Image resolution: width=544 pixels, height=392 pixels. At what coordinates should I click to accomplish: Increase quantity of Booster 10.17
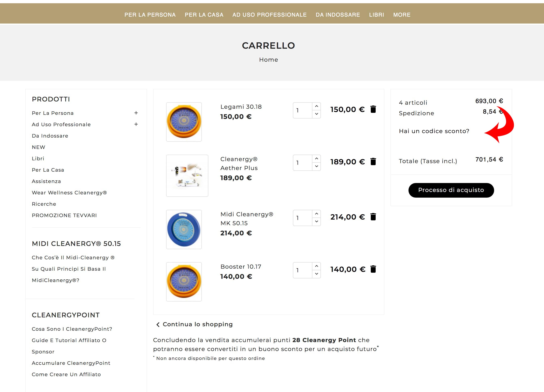pos(316,266)
